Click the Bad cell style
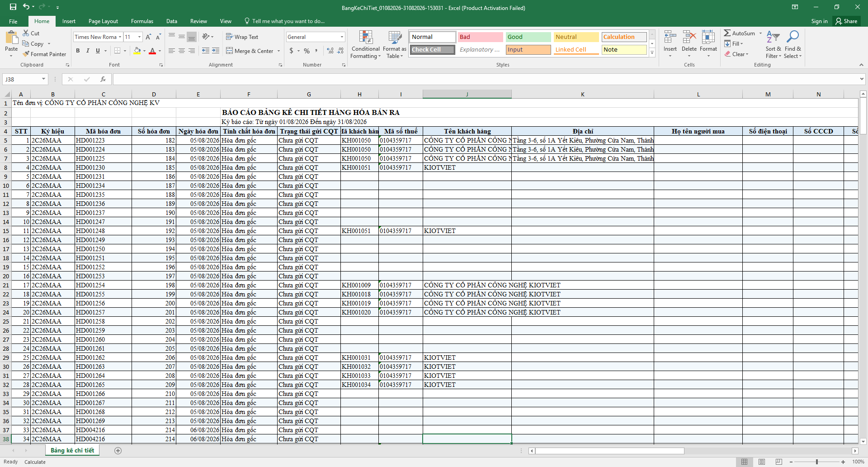Screen dimensions: 868x467 pyautogui.click(x=480, y=37)
